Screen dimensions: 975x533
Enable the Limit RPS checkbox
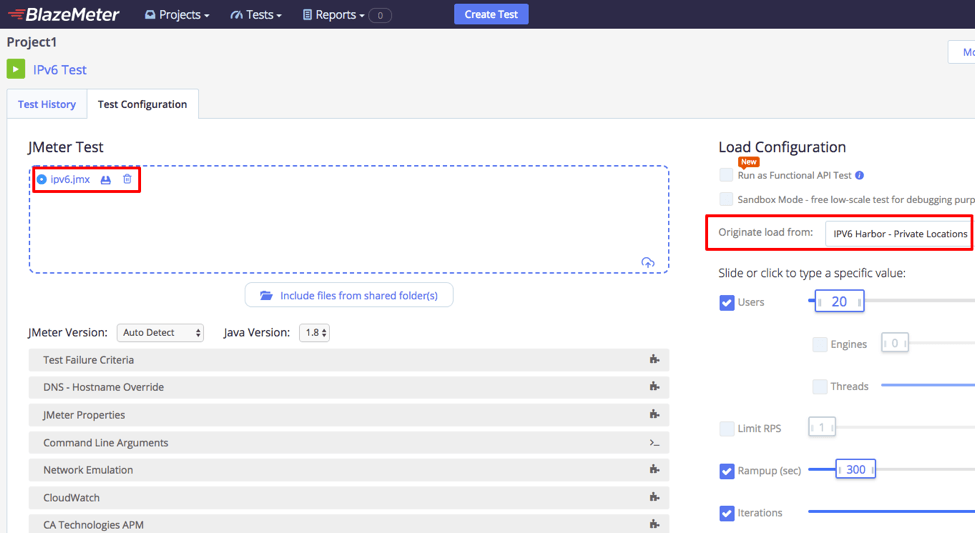point(726,429)
